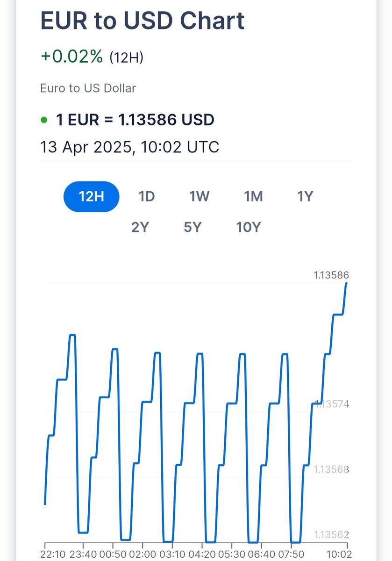Switch chart to 10Y range
Screen dimensions: 392x561
click(x=248, y=227)
